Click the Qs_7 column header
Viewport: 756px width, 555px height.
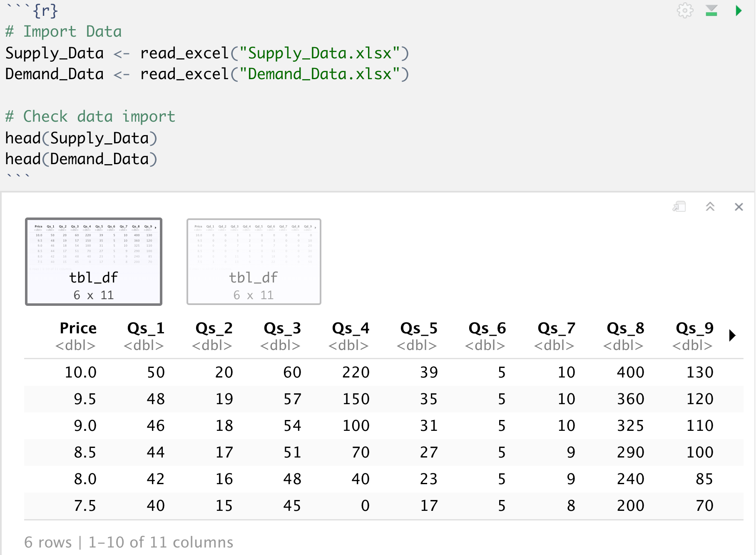point(556,328)
